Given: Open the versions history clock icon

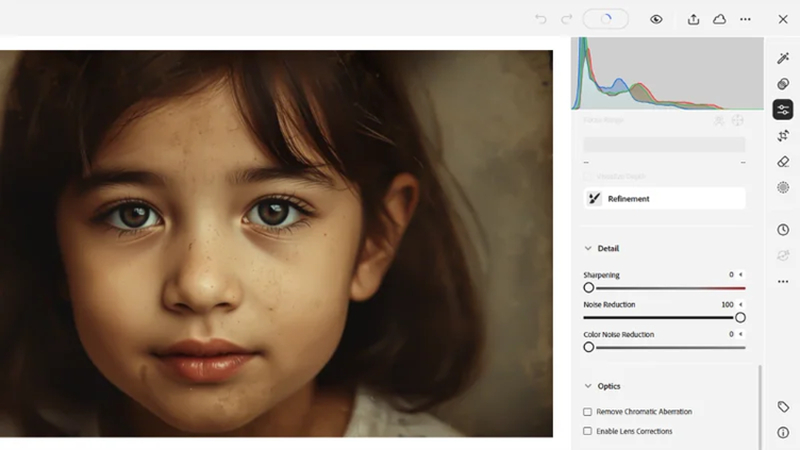Looking at the screenshot, I should 783,230.
